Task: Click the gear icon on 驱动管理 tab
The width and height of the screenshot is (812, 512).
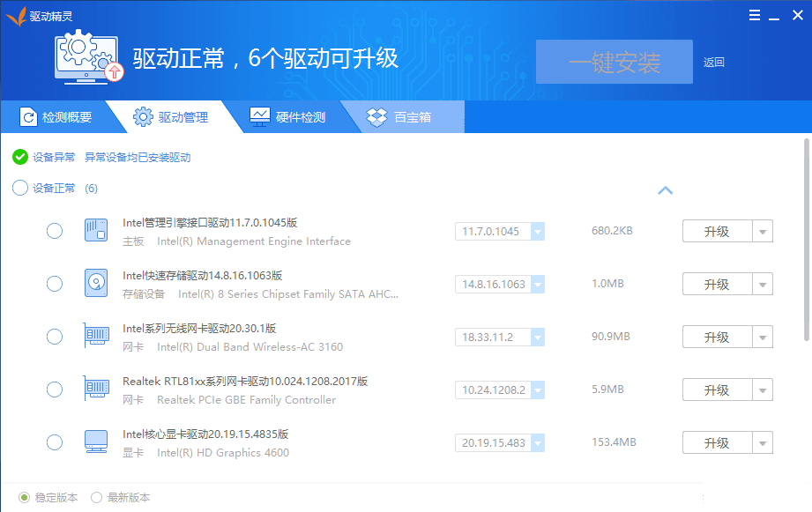Action: click(x=143, y=117)
